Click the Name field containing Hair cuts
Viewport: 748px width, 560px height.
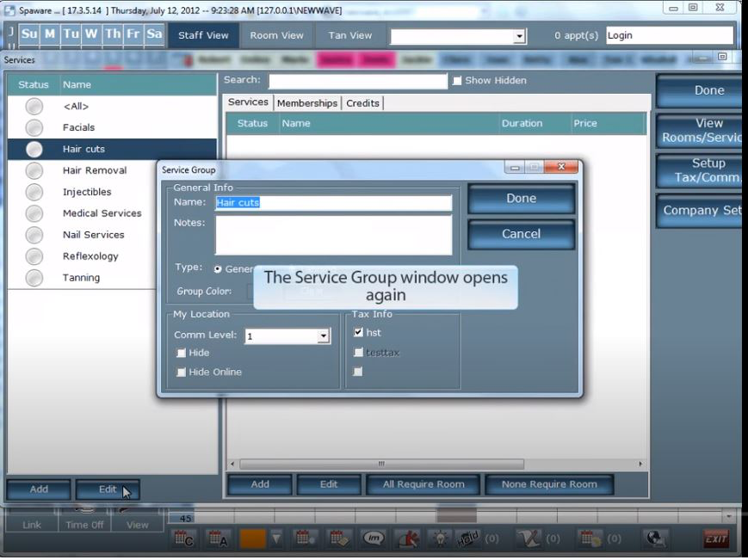point(333,202)
